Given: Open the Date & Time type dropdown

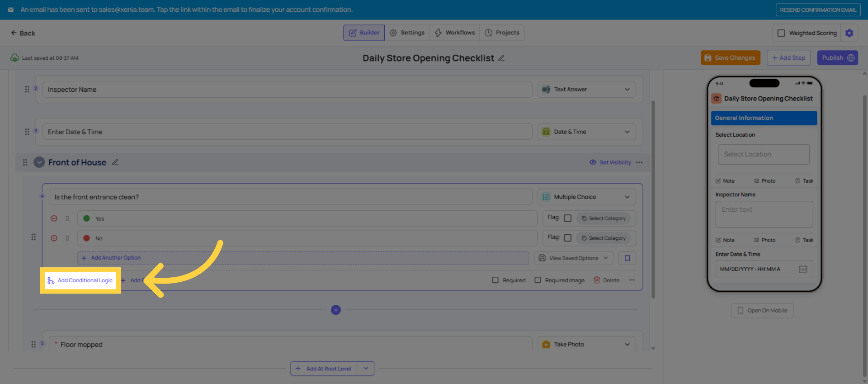Looking at the screenshot, I should pos(587,132).
